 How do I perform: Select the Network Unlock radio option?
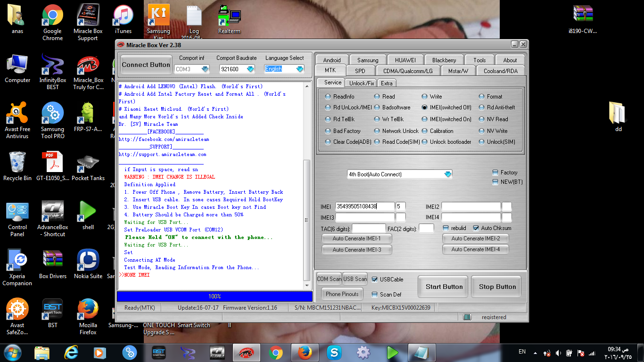397,131
